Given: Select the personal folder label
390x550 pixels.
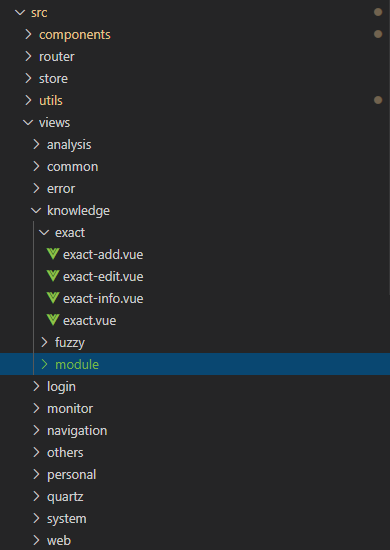Looking at the screenshot, I should point(72,475).
